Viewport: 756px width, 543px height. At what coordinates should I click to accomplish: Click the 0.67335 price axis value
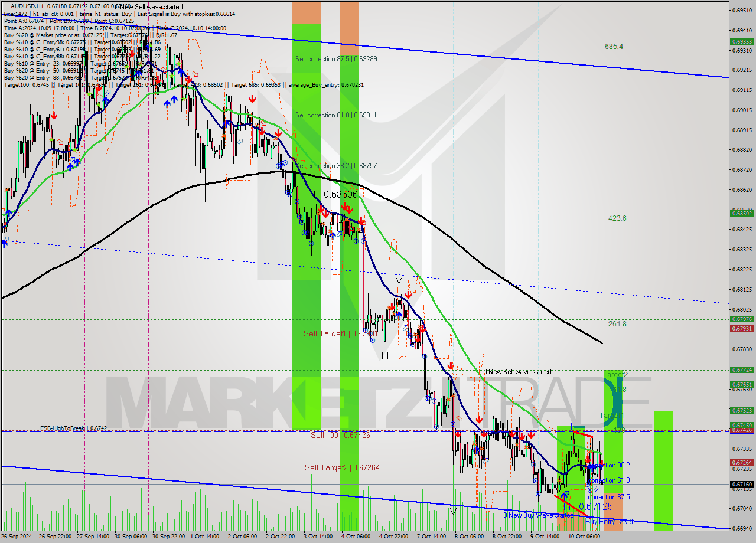coord(742,449)
